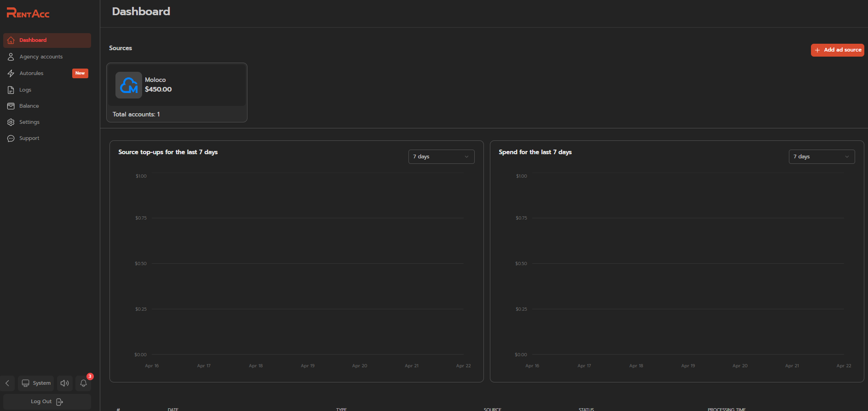The width and height of the screenshot is (868, 411).
Task: Click the Balance wallet icon
Action: coord(11,106)
